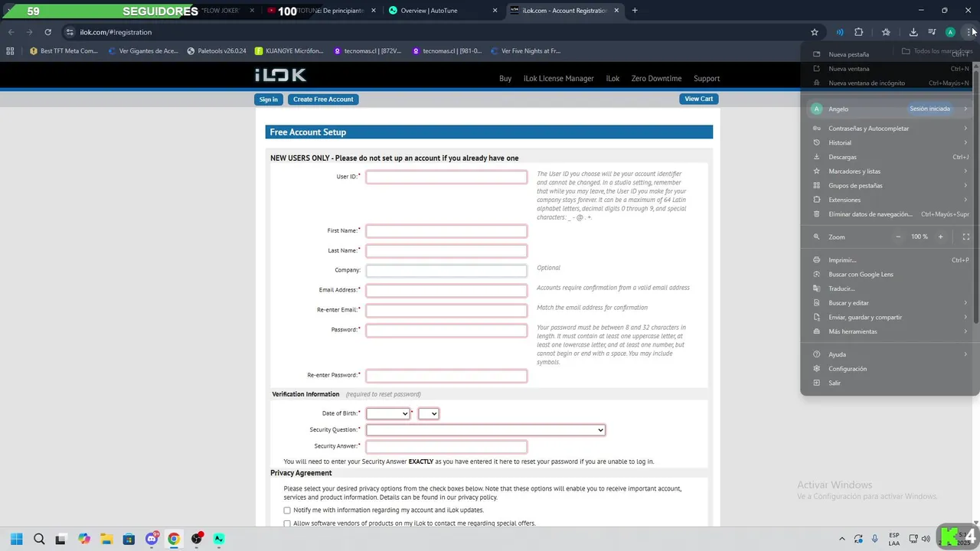Open Zero Downtime navigation link

(656, 79)
